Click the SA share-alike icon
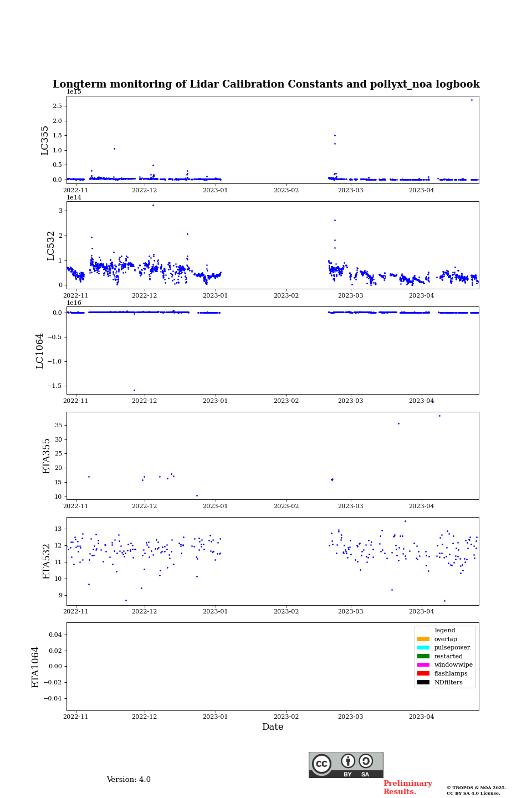Viewport: 532px width, 798px height. [x=366, y=761]
